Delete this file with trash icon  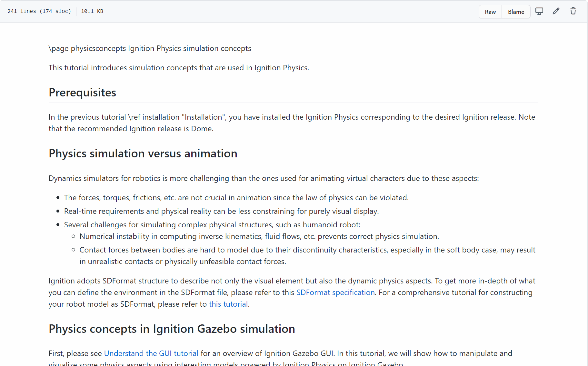[x=573, y=11]
